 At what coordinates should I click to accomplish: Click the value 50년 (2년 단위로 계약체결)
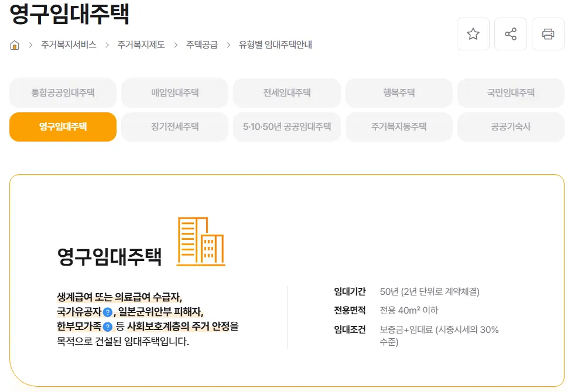click(x=429, y=291)
